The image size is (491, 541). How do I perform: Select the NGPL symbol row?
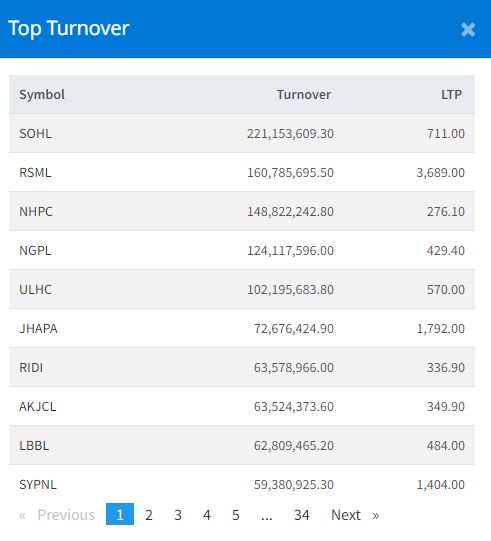coord(242,250)
